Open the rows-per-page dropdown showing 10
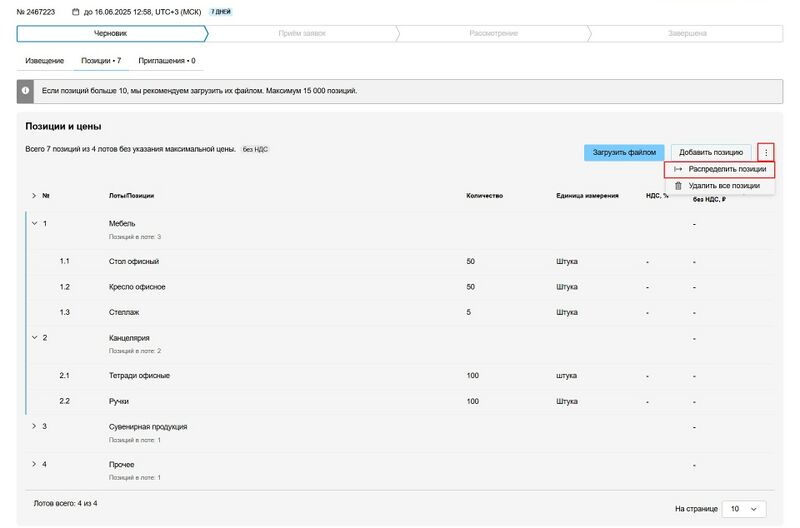 [x=744, y=509]
